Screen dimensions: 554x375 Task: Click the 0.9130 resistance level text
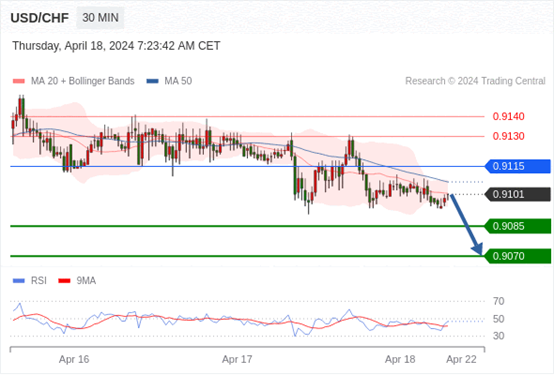508,136
